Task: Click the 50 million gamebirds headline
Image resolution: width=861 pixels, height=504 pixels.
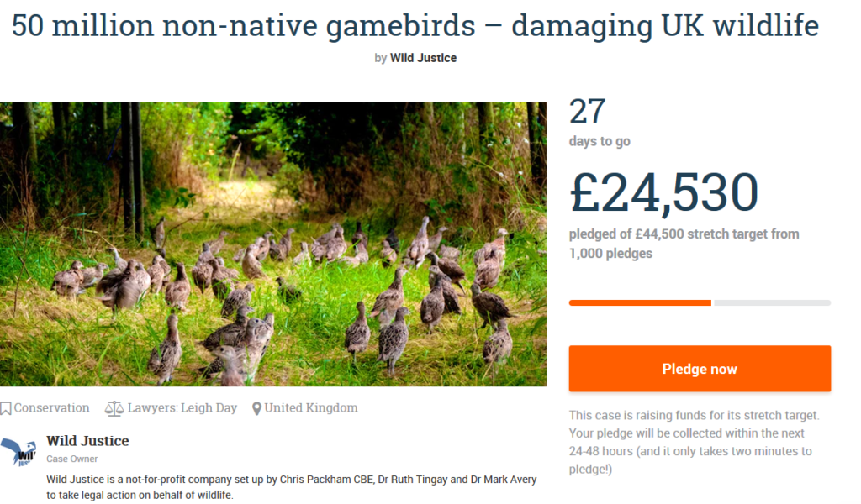Action: coord(415,26)
